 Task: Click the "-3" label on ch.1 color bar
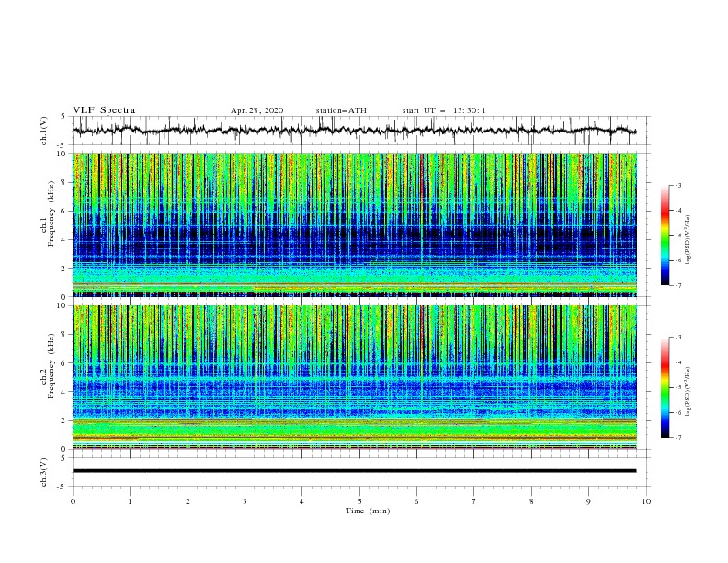677,185
